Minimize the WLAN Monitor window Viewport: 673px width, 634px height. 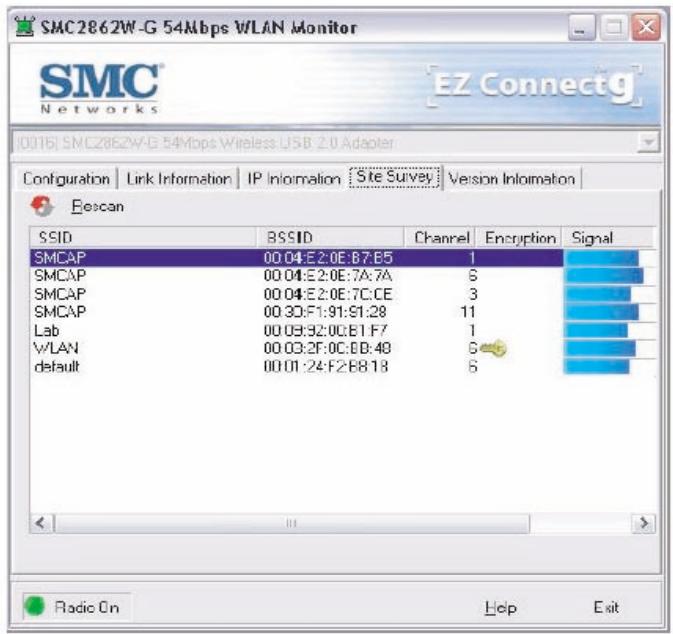tap(581, 27)
